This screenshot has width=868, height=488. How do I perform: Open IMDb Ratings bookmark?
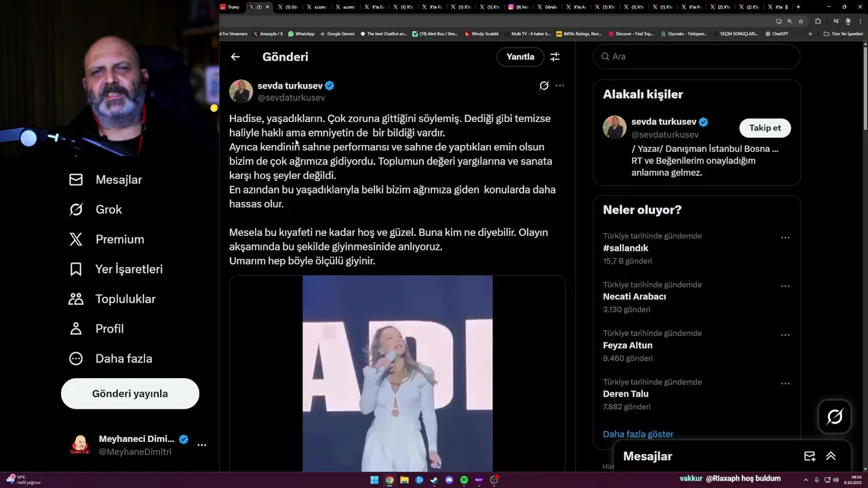(578, 34)
